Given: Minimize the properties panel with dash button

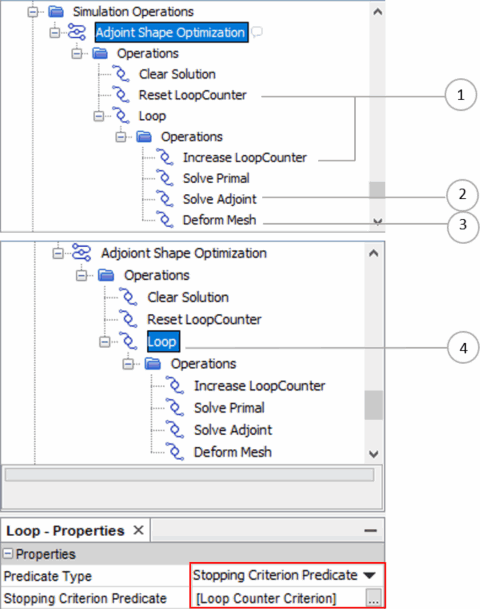Looking at the screenshot, I should (371, 531).
